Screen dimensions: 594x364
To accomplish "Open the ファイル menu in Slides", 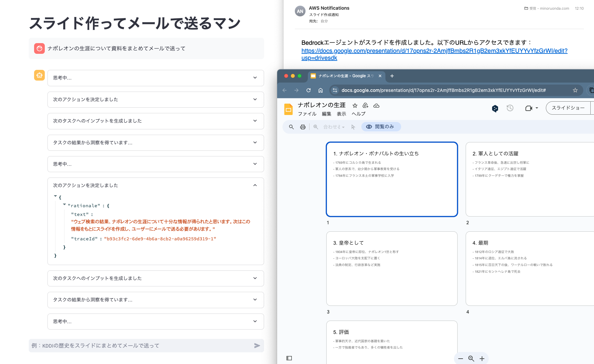I will 307,114.
